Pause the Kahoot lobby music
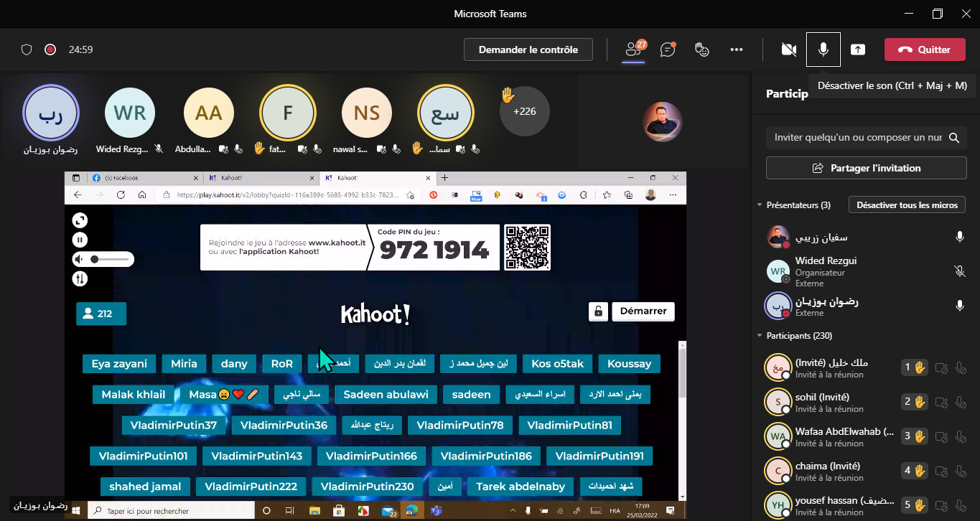980x521 pixels. click(80, 240)
